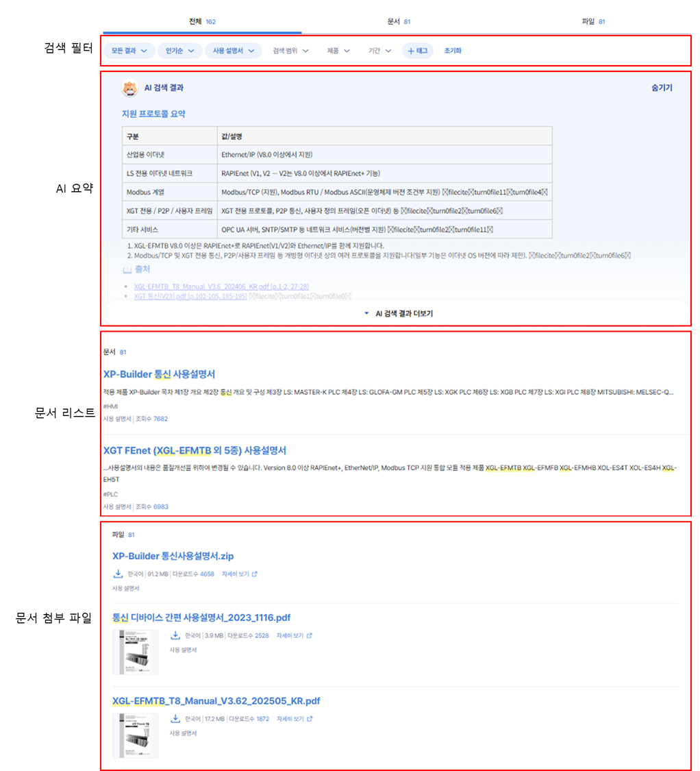Viewport: 700px width, 771px height.
Task: Expand AI 검색 결과 더보기
Action: pos(398,313)
